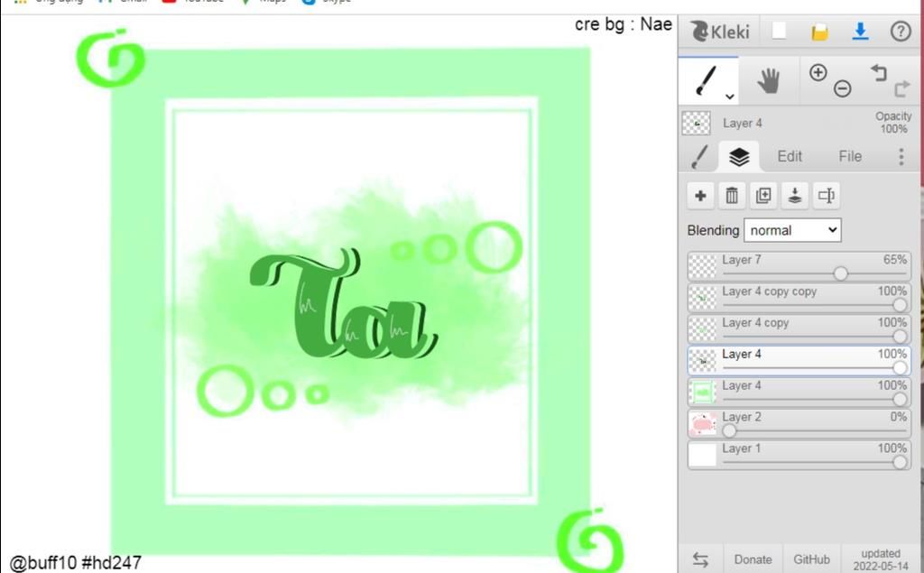924x573 pixels.
Task: Open the three-dot more options menu
Action: pos(901,156)
